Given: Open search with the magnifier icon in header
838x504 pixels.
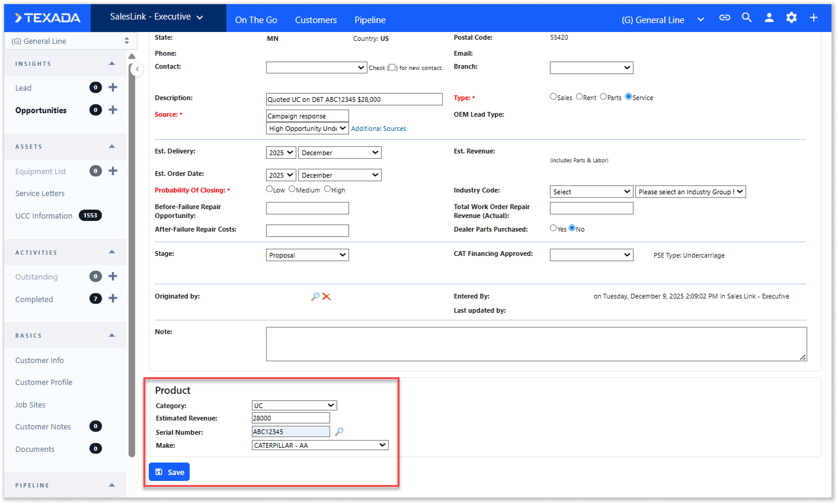Looking at the screenshot, I should (x=747, y=18).
